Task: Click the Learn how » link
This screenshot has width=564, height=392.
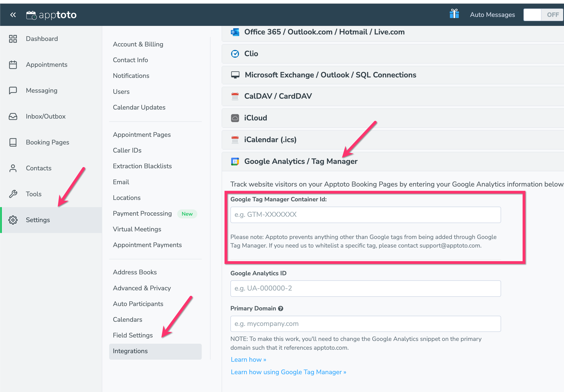Action: [248, 360]
